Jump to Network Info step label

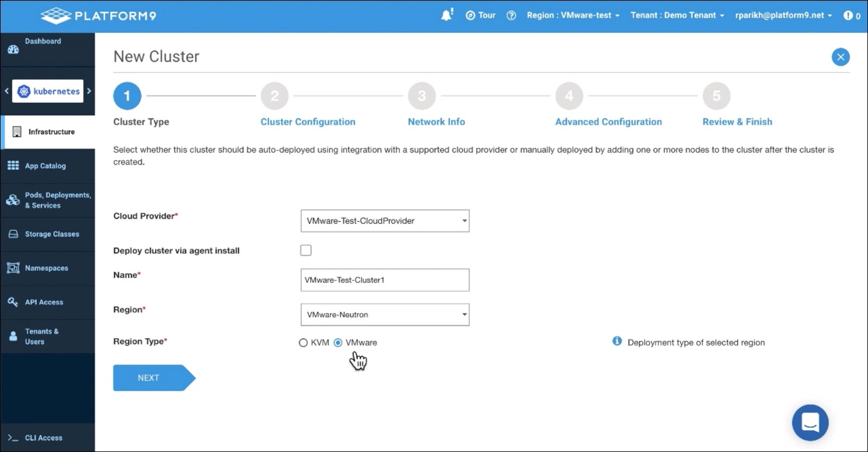(x=436, y=122)
